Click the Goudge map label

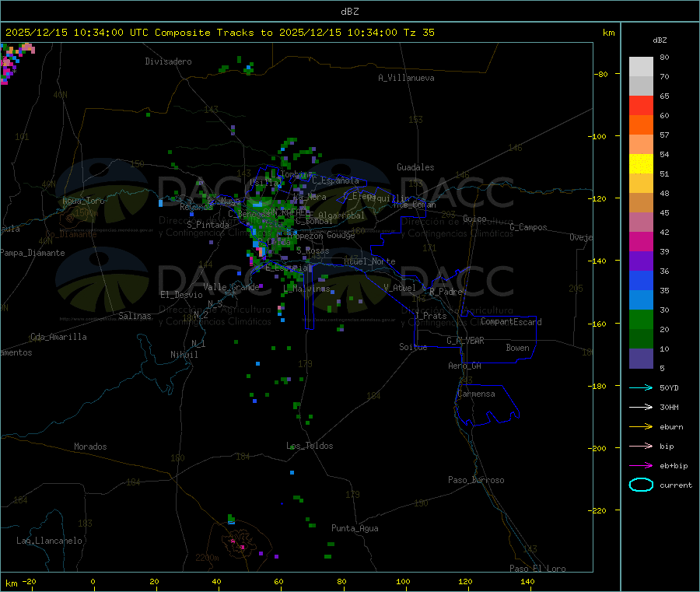[x=341, y=235]
